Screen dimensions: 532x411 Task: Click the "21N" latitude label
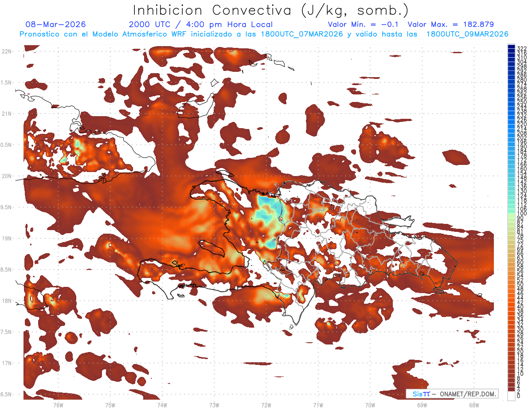pos(7,114)
